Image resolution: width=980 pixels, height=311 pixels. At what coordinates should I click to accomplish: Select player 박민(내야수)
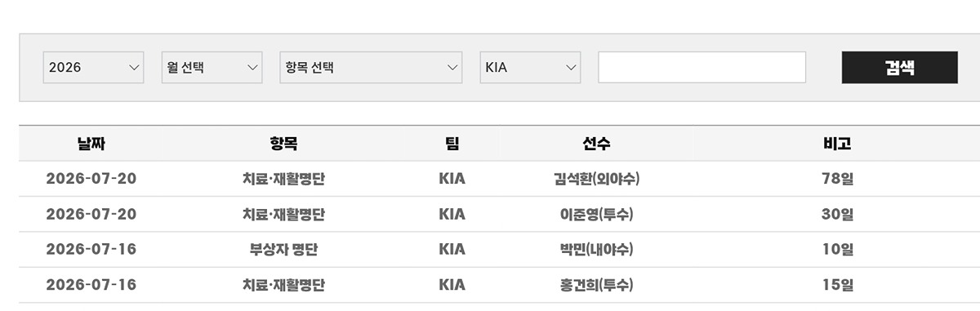[x=596, y=249]
